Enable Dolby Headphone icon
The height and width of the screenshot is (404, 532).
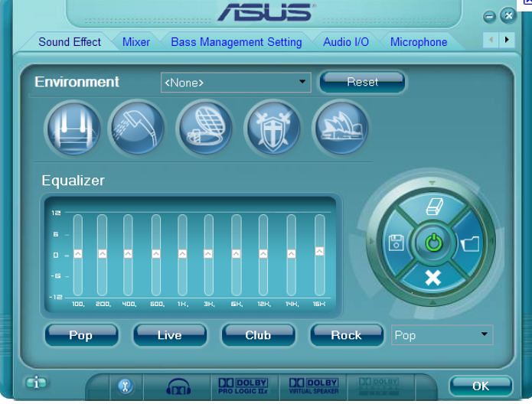tap(178, 386)
